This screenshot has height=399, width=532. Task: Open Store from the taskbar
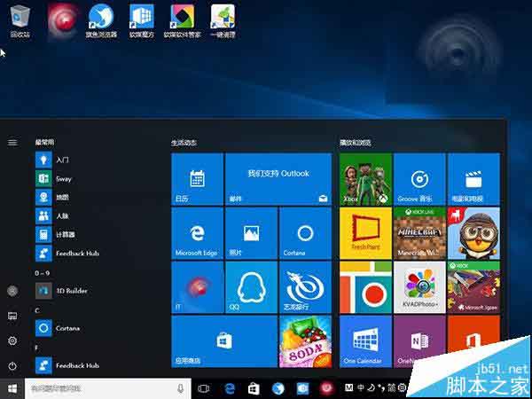coord(254,388)
